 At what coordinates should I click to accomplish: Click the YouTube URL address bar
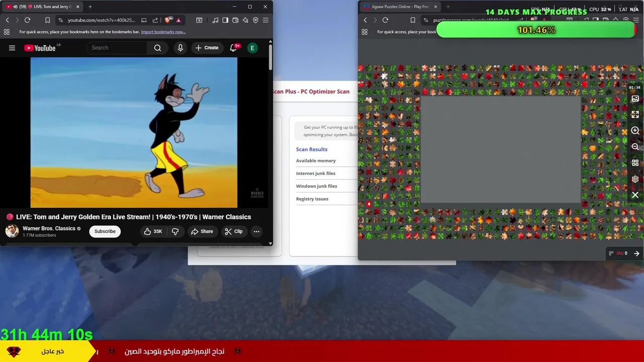point(102,20)
